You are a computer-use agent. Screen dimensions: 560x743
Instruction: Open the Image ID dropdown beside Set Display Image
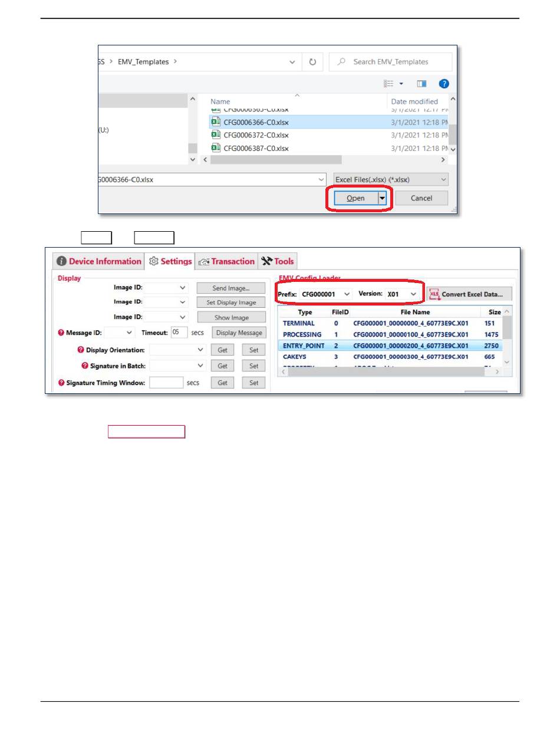[182, 302]
